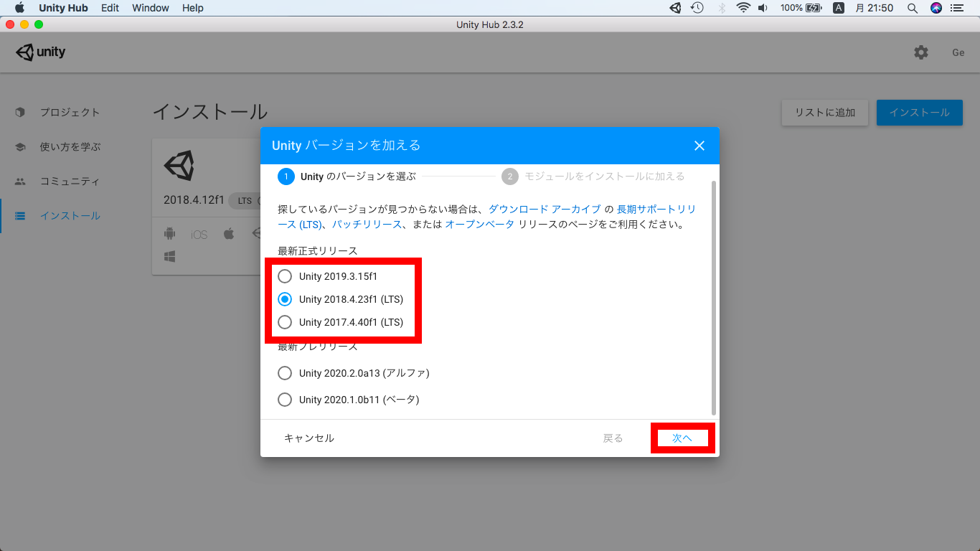Open the ダウンロード アーカイブ link
Image resolution: width=980 pixels, height=551 pixels.
click(545, 209)
